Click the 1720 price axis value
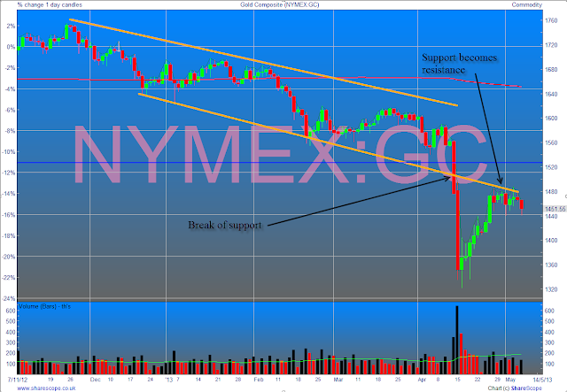Image resolution: width=567 pixels, height=392 pixels. pyautogui.click(x=551, y=45)
